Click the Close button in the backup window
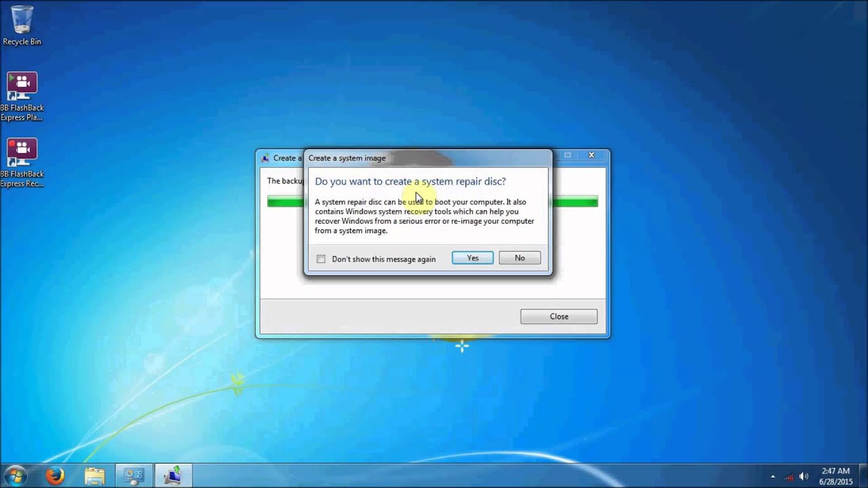 [559, 317]
